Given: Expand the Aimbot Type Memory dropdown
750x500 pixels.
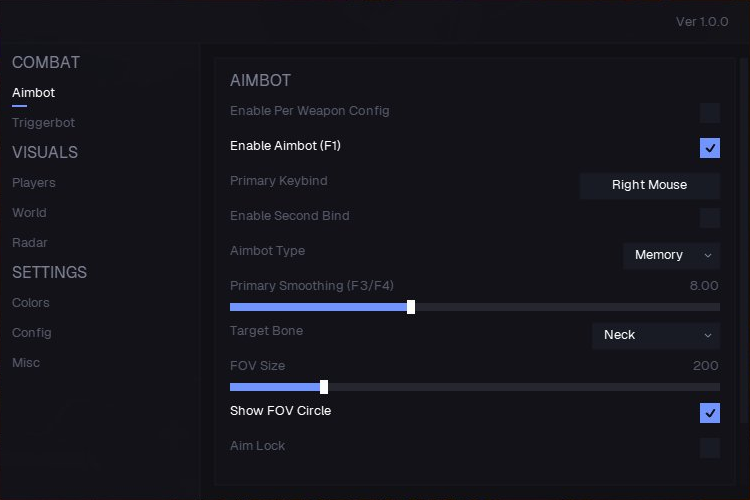Looking at the screenshot, I should tap(672, 256).
